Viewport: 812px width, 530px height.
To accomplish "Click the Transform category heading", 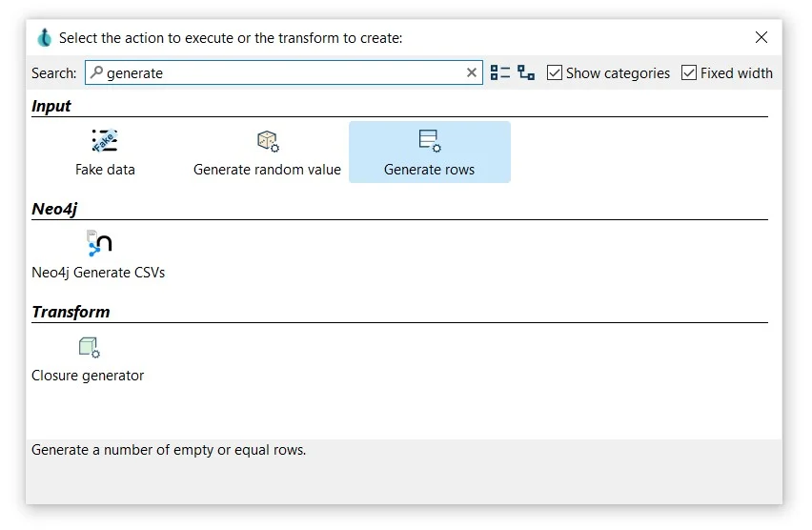I will coord(71,312).
